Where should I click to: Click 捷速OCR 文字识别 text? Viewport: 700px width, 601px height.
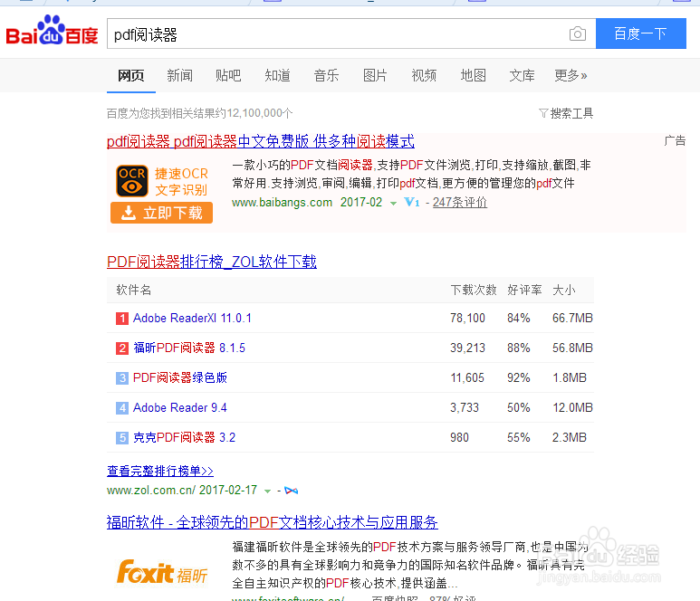(181, 182)
